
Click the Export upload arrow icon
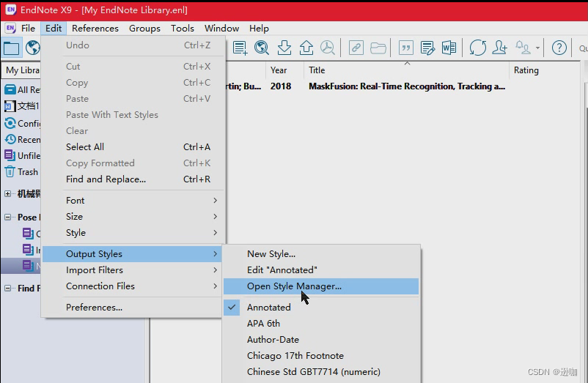[306, 48]
